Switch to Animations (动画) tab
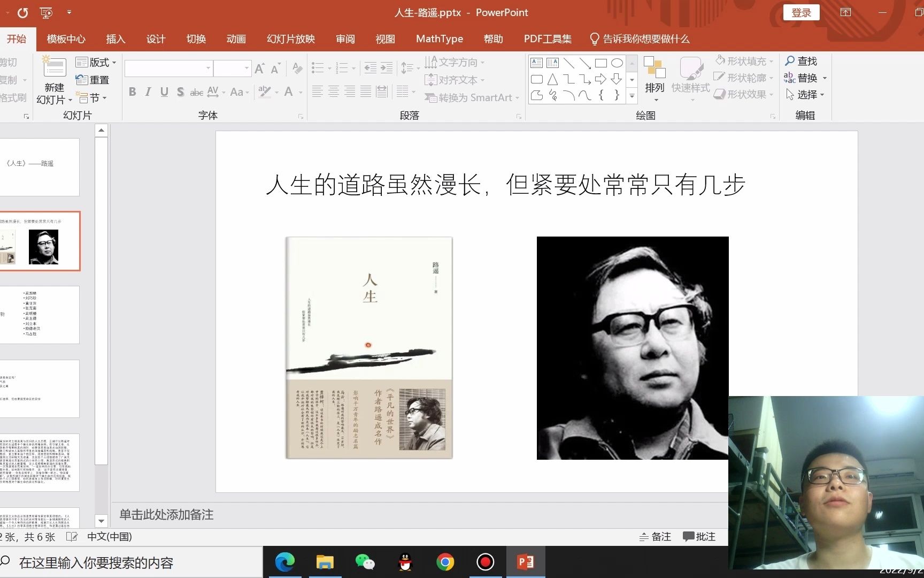The height and width of the screenshot is (578, 924). 236,39
